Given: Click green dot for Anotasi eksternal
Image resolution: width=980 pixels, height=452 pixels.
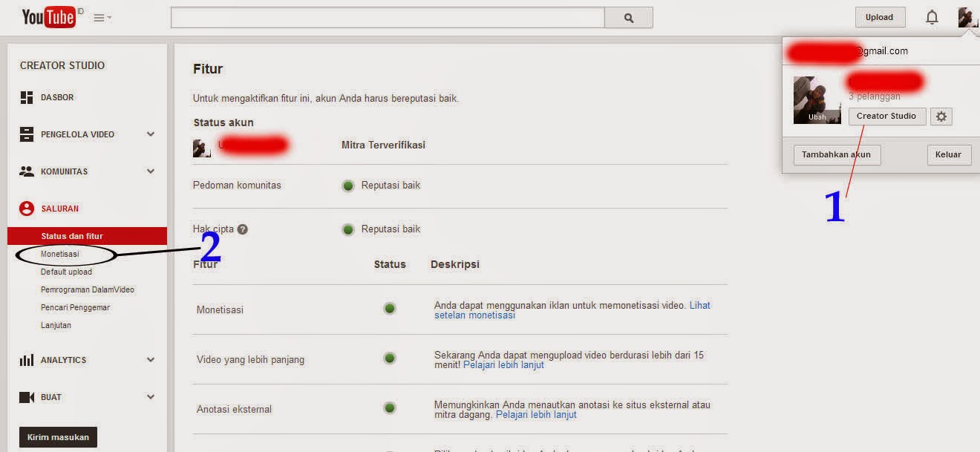Looking at the screenshot, I should tap(390, 408).
